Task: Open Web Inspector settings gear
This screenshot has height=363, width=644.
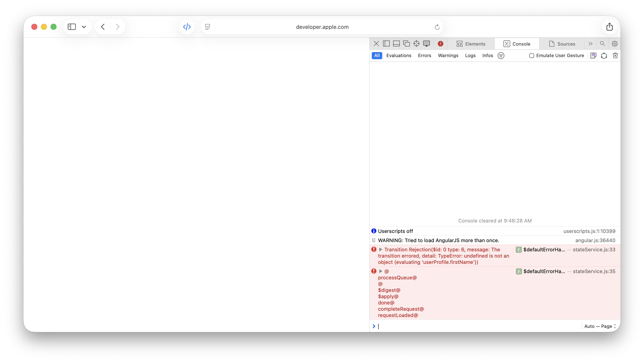Action: click(x=615, y=44)
